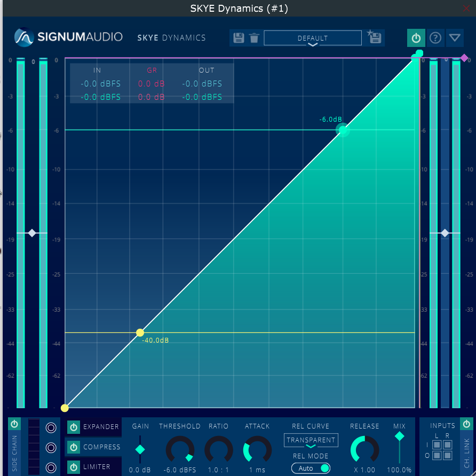Toggle the Compress power button
Screen dimensions: 476x476
[x=74, y=447]
